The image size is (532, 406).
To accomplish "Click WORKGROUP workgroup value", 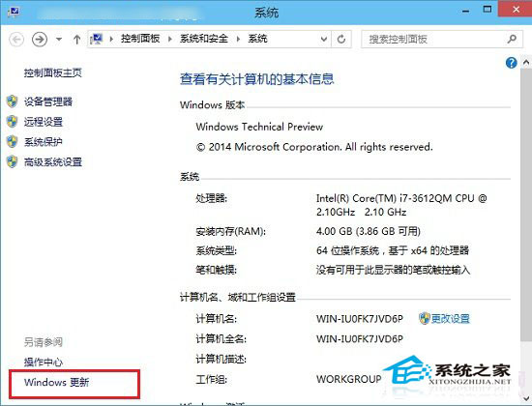I will click(349, 379).
